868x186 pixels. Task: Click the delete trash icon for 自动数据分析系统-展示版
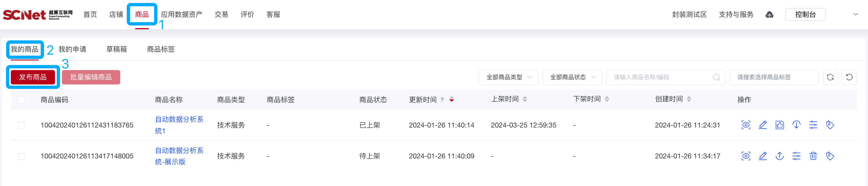[x=813, y=156]
